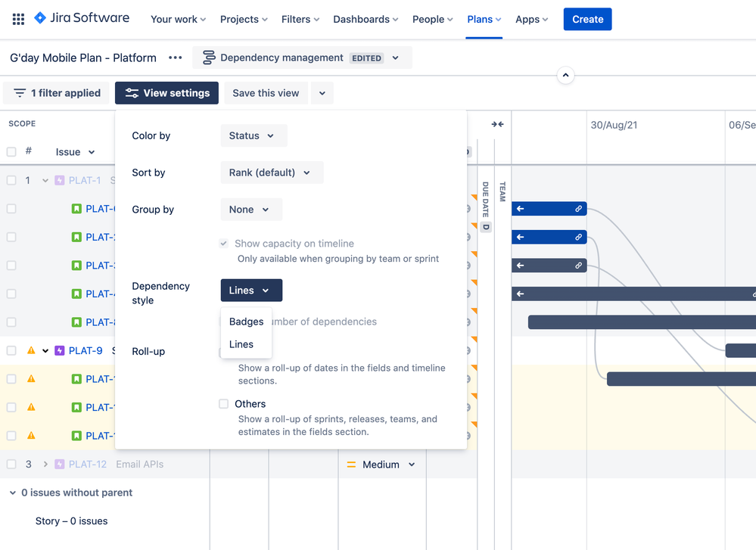
Task: Open the Color by Status dropdown
Action: point(254,135)
